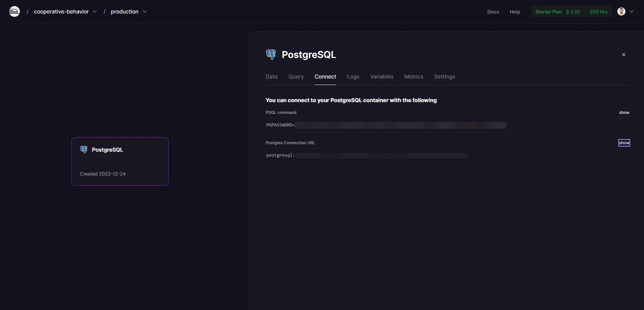Close the PostgreSQL panel with the X
Viewport: 644px width, 310px height.
tap(623, 55)
